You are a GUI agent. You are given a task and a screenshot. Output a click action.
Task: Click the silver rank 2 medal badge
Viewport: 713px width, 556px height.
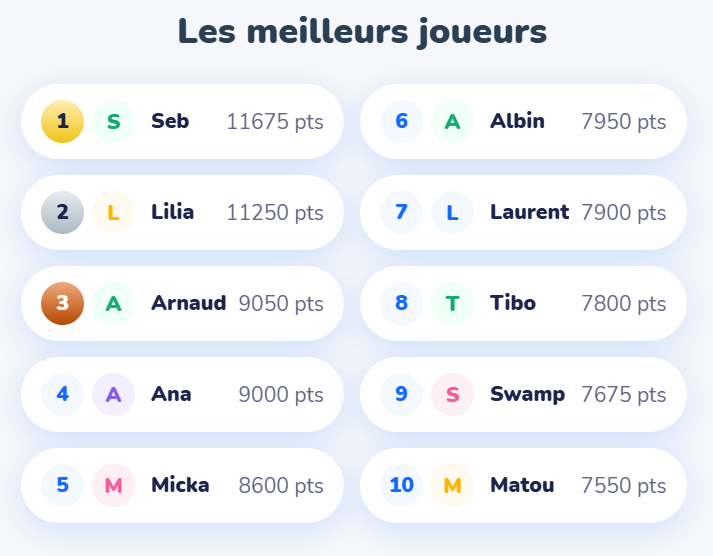coord(62,212)
